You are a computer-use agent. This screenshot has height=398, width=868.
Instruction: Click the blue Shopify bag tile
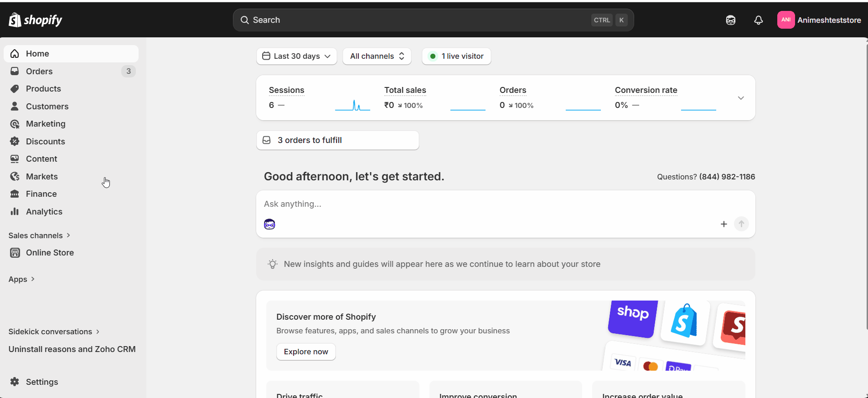(x=685, y=322)
